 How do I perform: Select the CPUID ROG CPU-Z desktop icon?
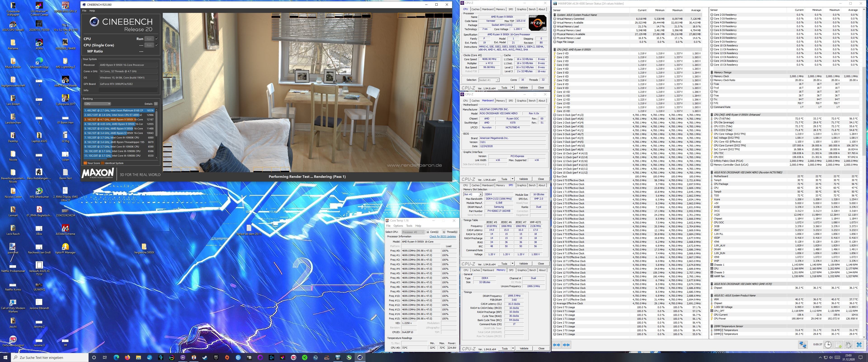(65, 7)
